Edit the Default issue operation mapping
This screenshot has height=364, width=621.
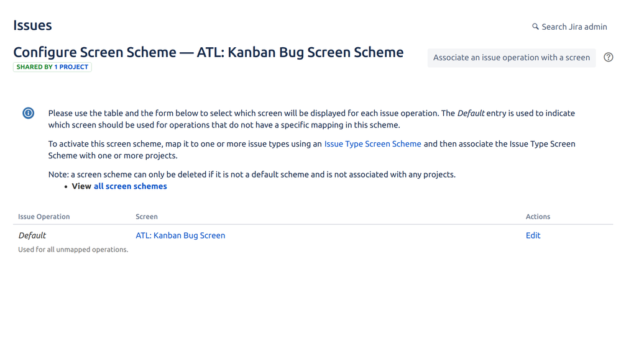533,235
